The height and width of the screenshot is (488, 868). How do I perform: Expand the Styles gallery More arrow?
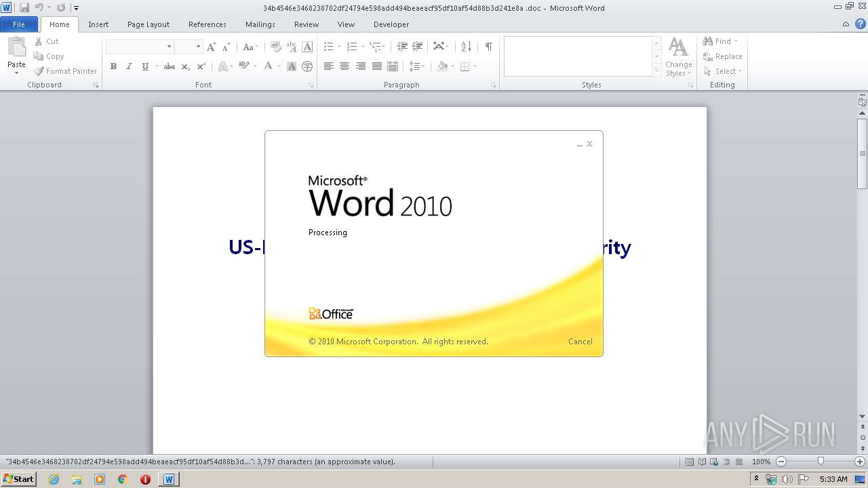(656, 70)
